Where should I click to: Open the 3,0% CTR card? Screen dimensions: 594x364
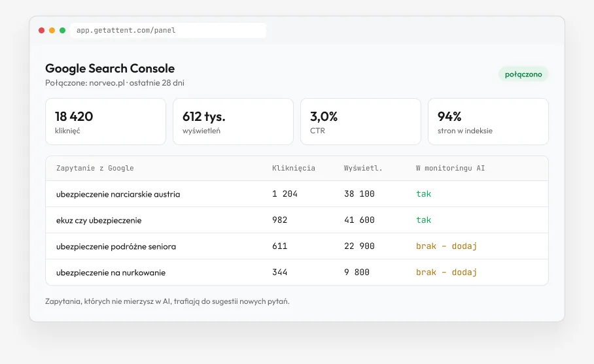click(x=360, y=122)
